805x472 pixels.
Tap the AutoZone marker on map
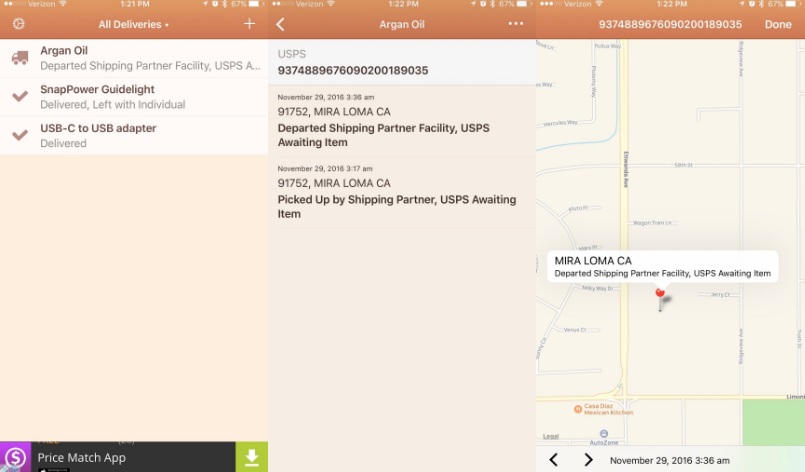click(604, 438)
